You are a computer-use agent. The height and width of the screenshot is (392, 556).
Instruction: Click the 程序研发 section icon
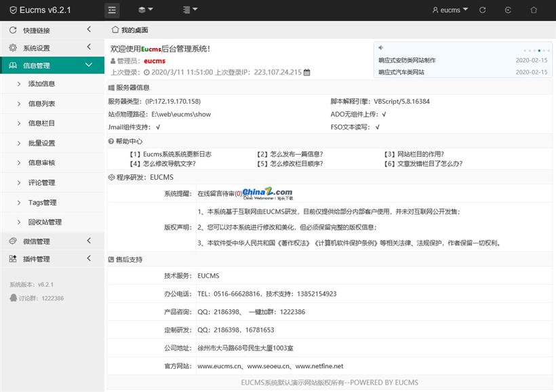click(x=111, y=177)
